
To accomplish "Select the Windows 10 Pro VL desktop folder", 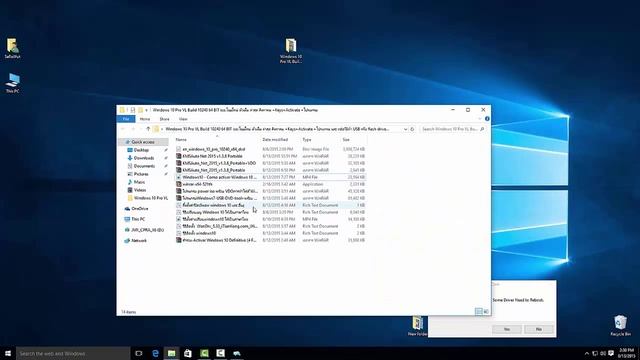I will click(x=291, y=51).
